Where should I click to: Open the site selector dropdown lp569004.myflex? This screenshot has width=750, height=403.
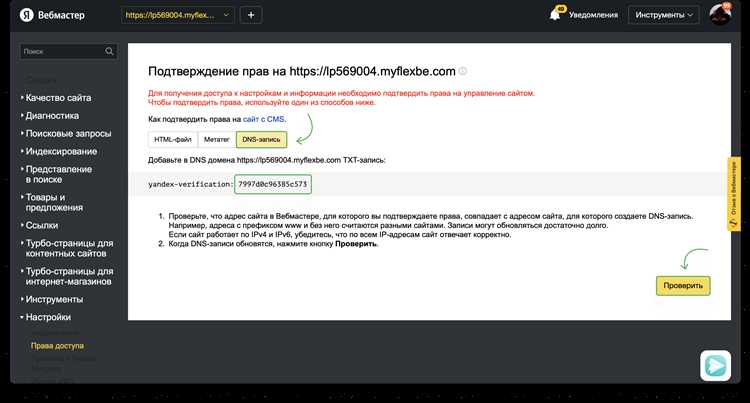[177, 15]
